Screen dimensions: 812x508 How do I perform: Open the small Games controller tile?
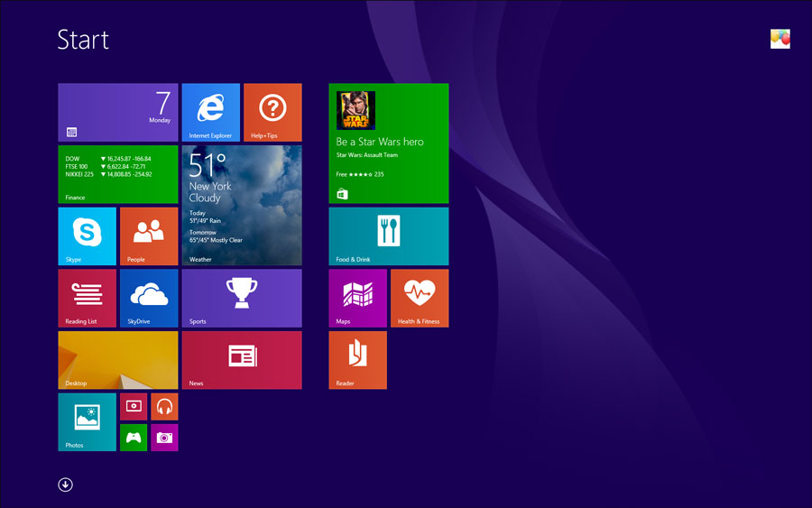(134, 438)
